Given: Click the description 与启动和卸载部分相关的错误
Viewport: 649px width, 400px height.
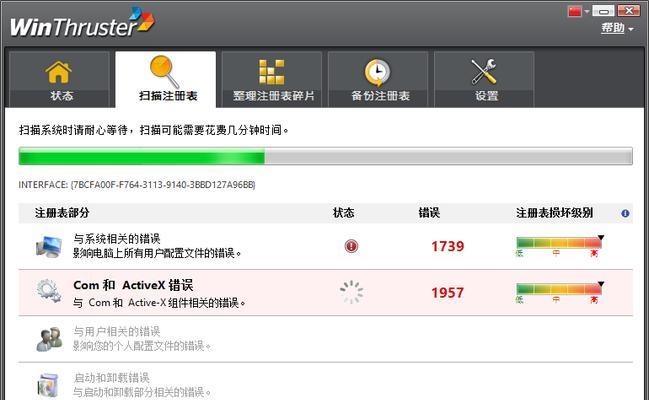Looking at the screenshot, I should point(142,392).
